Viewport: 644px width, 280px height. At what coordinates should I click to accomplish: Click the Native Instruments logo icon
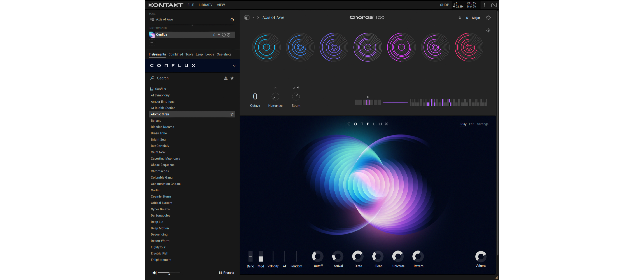(494, 5)
